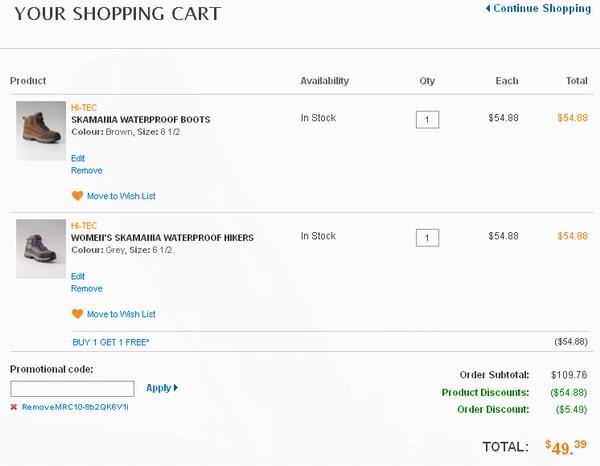
Task: Remove the Women's Skamania Hikers from cart
Action: tap(86, 288)
